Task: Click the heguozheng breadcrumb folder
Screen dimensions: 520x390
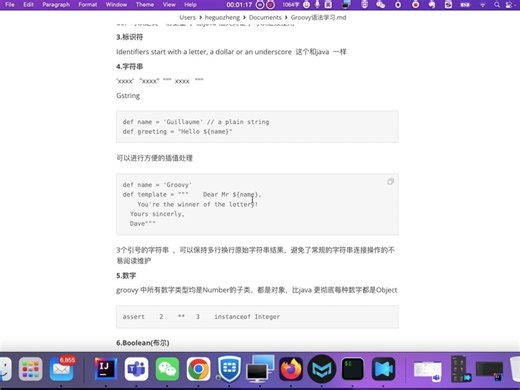Action: pos(222,17)
